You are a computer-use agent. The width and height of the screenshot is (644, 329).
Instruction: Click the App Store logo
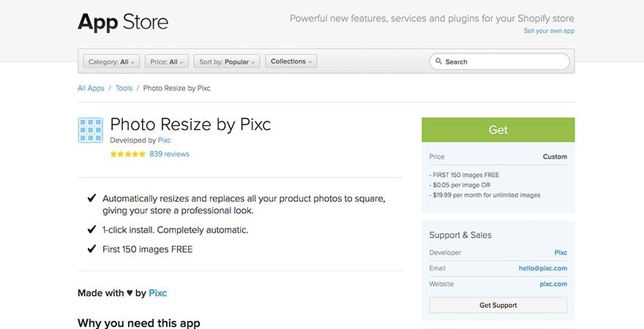click(x=123, y=22)
